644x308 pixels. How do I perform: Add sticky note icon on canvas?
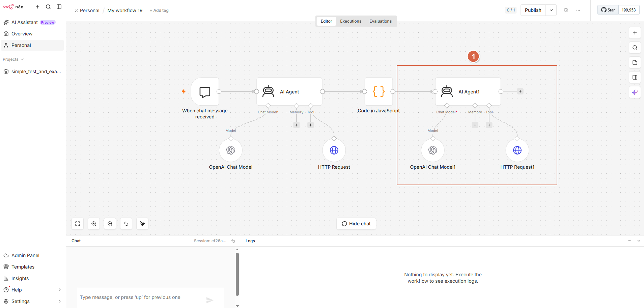[x=635, y=62]
